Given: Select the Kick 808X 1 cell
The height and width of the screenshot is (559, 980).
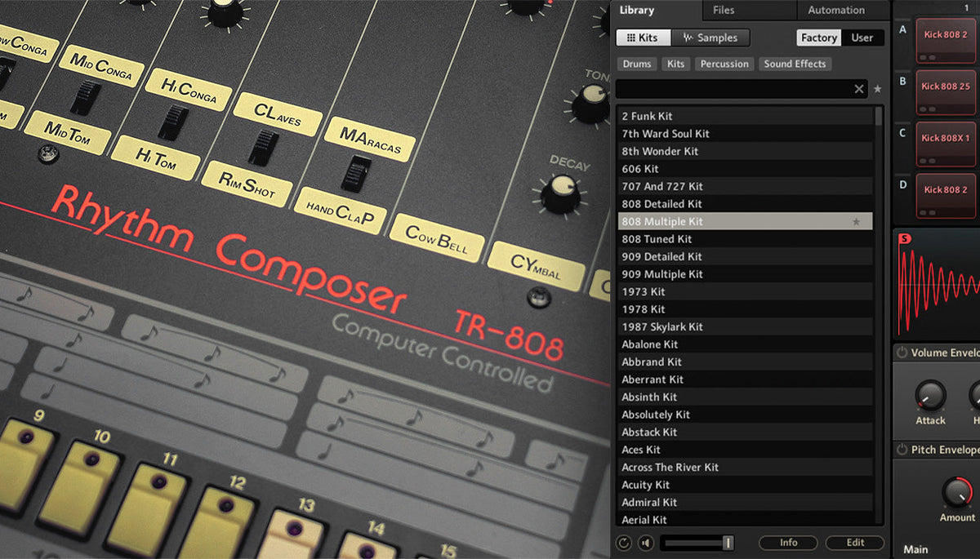Looking at the screenshot, I should [945, 144].
